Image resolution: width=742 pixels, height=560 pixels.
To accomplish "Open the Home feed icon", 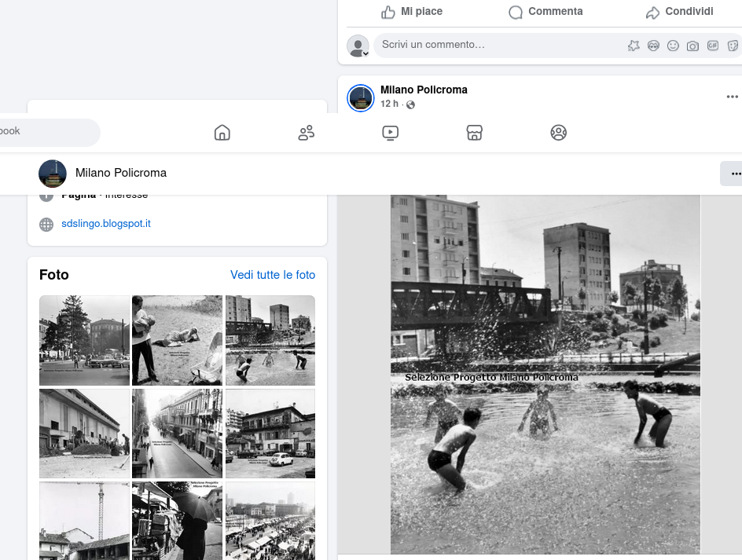I will tap(222, 133).
